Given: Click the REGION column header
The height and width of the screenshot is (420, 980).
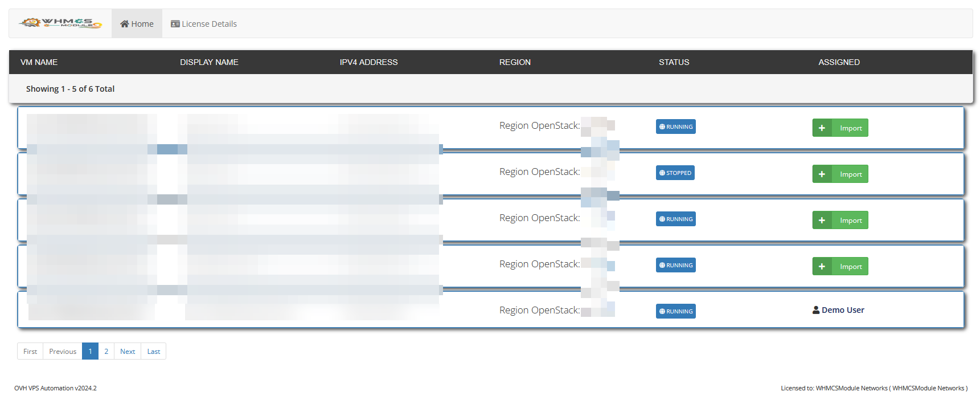Looking at the screenshot, I should [x=515, y=62].
